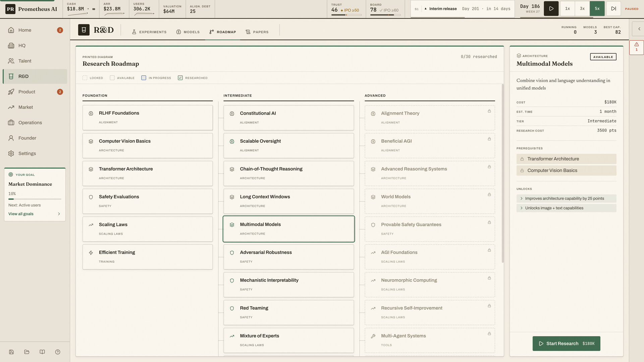The width and height of the screenshot is (644, 362).
Task: Go to Talent via its people icon
Action: click(11, 61)
